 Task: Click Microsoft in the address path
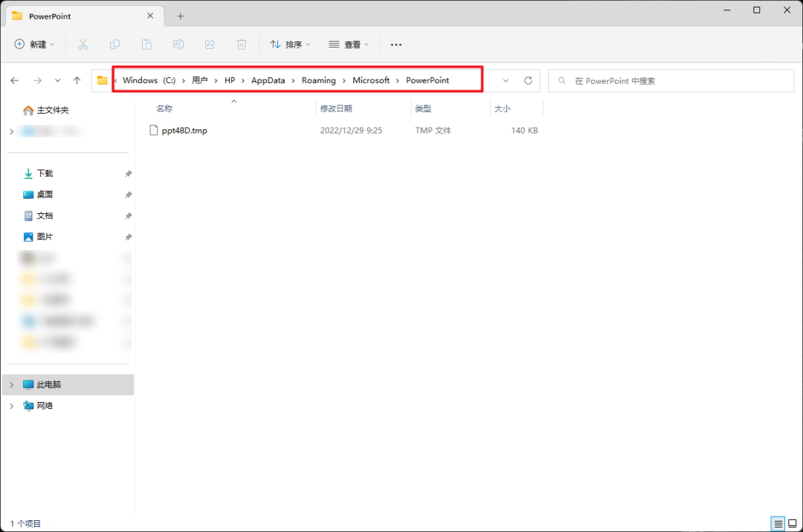pyautogui.click(x=371, y=80)
